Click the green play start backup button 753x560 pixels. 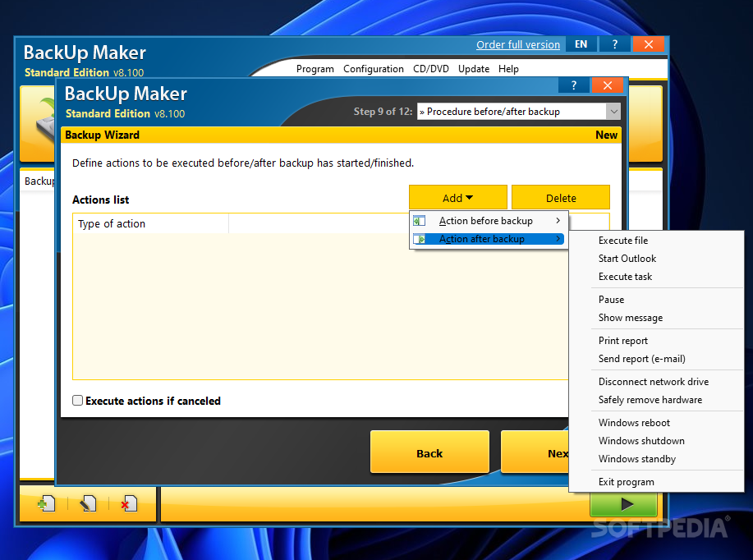[x=623, y=504]
